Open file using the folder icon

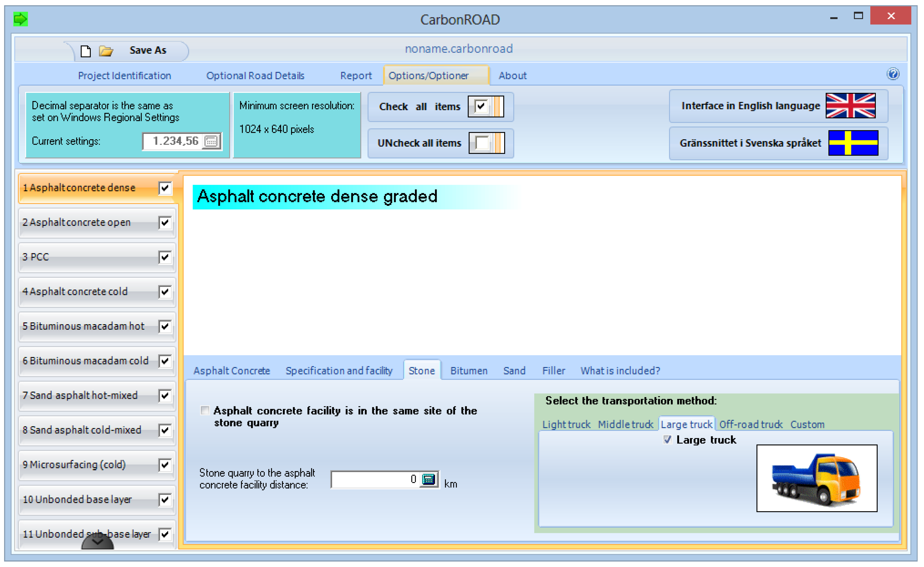click(106, 51)
